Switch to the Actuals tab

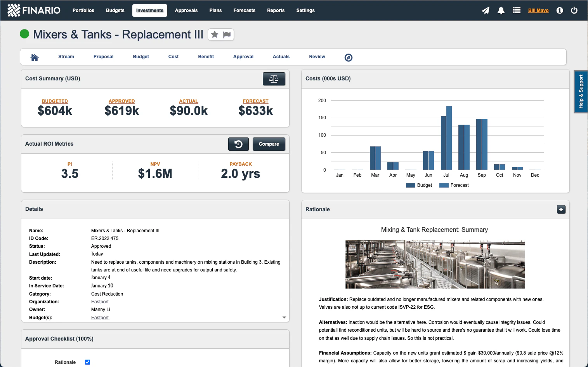click(281, 57)
